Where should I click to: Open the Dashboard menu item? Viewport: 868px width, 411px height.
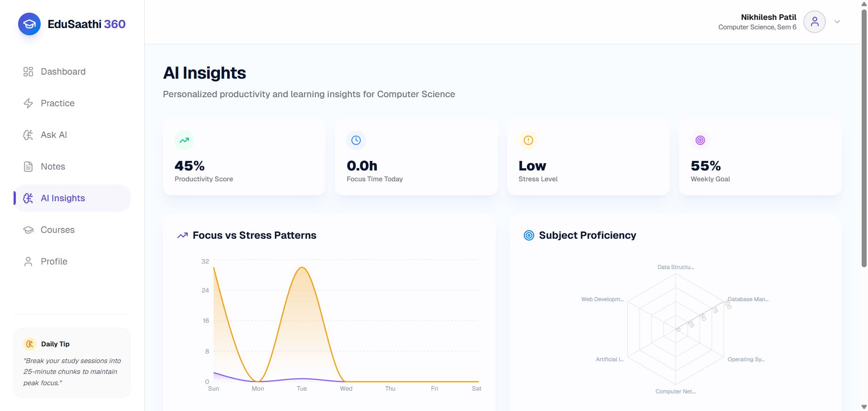(x=72, y=71)
